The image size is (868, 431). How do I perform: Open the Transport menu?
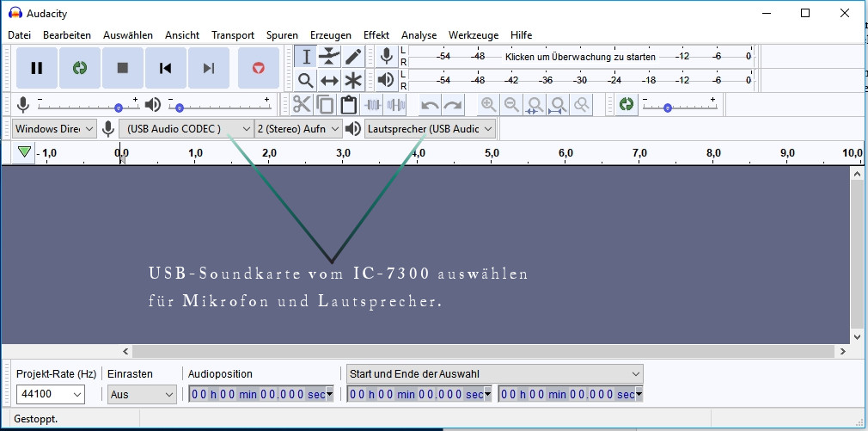click(233, 35)
